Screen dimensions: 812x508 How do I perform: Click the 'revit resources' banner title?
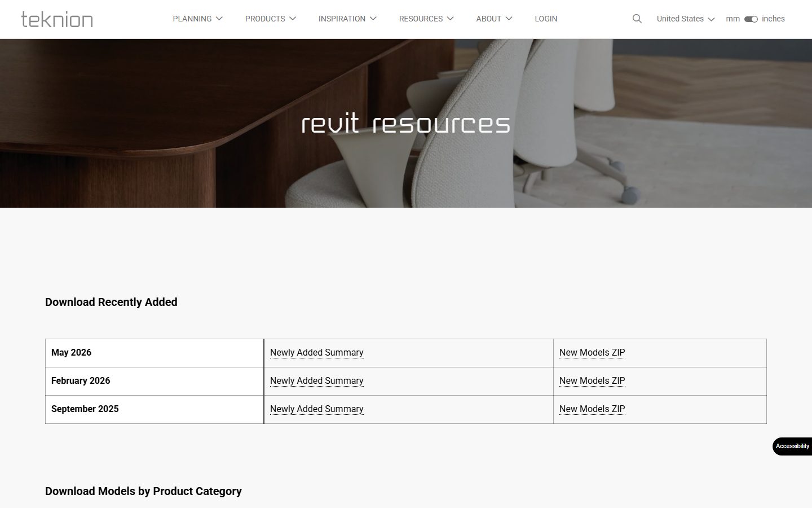[x=406, y=124]
